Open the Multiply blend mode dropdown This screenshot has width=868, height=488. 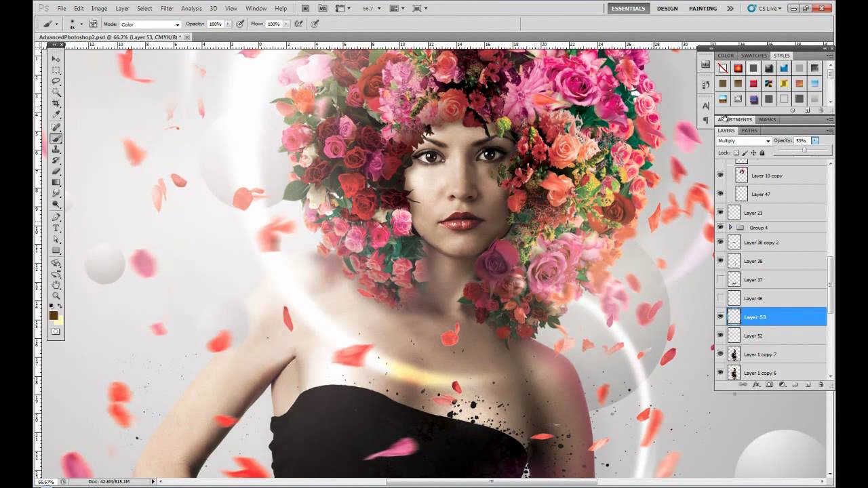click(744, 141)
